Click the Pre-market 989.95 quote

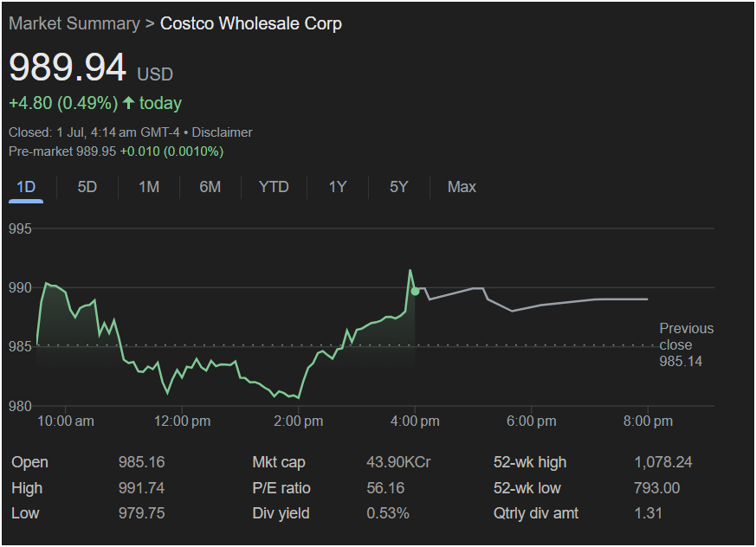click(62, 151)
